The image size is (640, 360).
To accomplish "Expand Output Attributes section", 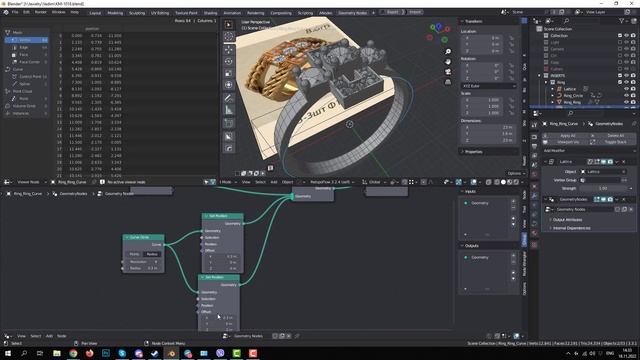I will [567, 220].
